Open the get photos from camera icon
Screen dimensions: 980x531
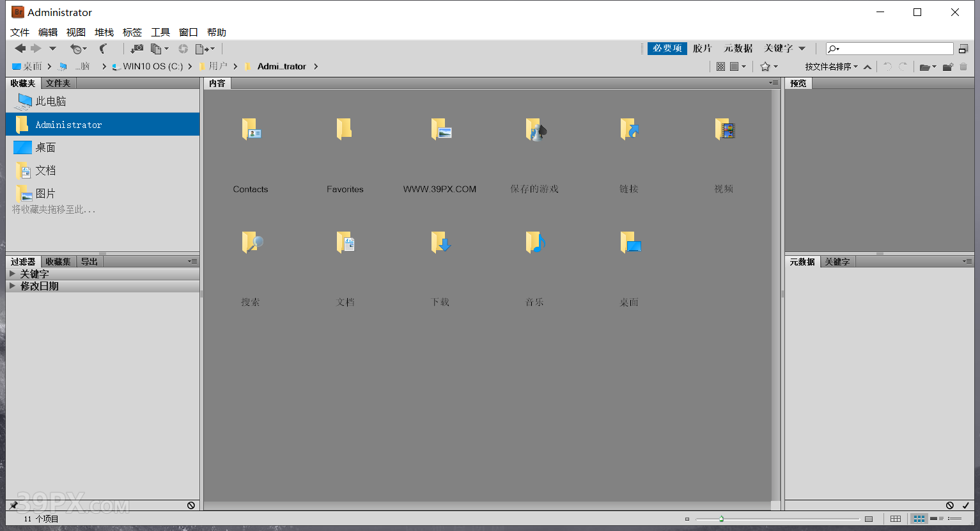(137, 49)
